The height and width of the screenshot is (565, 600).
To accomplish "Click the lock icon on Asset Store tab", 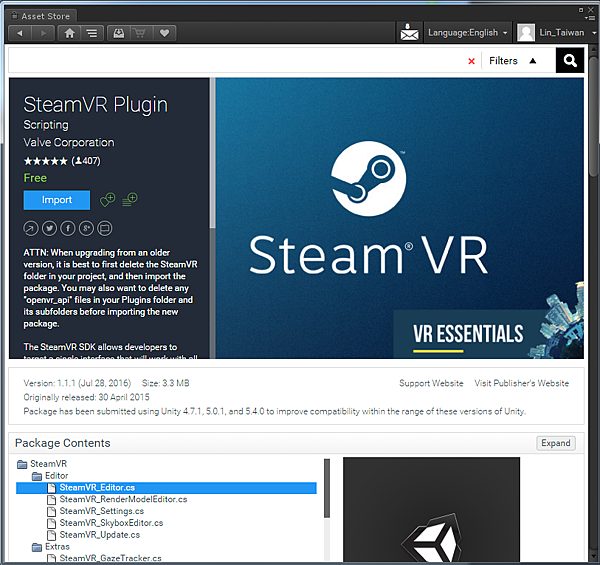I will 15,15.
